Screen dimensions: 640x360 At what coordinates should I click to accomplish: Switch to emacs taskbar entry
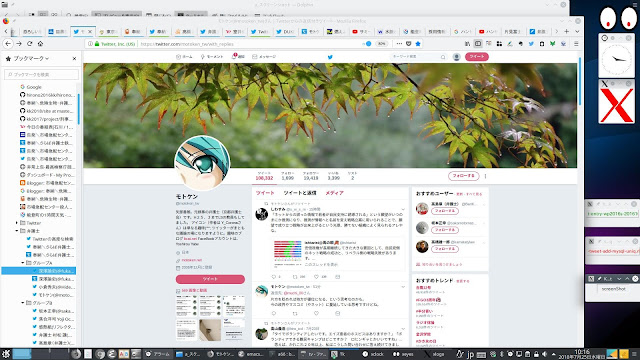pyautogui.click(x=251, y=354)
